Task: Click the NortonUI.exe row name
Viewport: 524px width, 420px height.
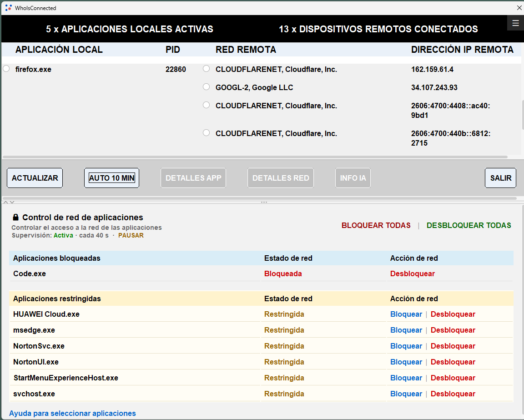Action: (x=36, y=362)
